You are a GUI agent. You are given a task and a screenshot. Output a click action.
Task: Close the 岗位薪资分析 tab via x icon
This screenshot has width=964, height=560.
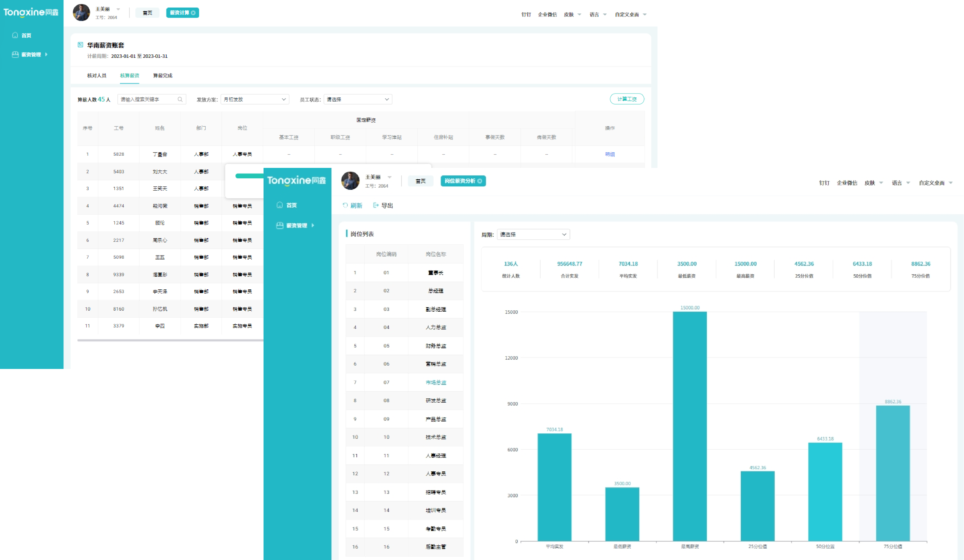pos(480,181)
